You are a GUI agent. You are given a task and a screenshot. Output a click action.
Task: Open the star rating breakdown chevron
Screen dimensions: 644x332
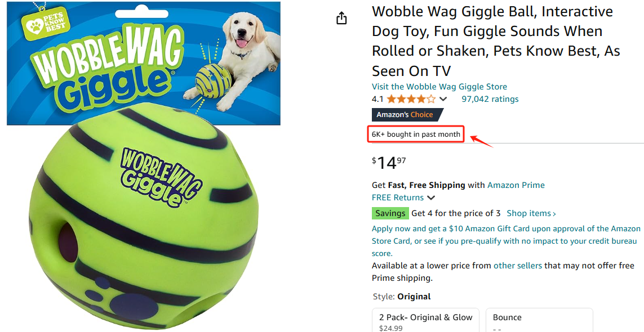(x=443, y=99)
